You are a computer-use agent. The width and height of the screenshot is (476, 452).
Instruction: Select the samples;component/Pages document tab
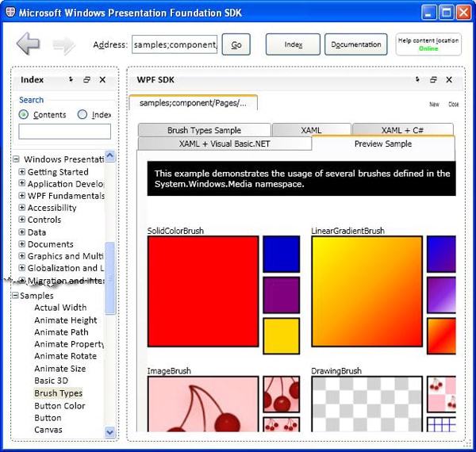click(194, 103)
